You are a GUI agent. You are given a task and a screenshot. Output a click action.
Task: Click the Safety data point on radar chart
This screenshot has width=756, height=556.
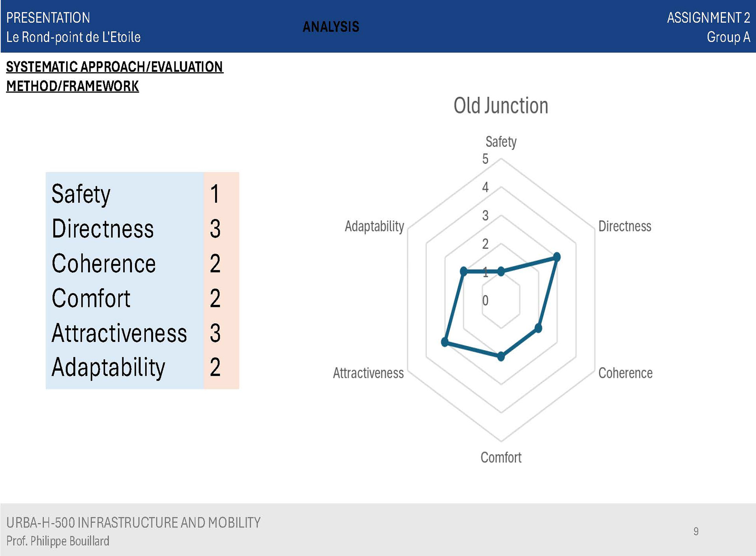point(501,271)
